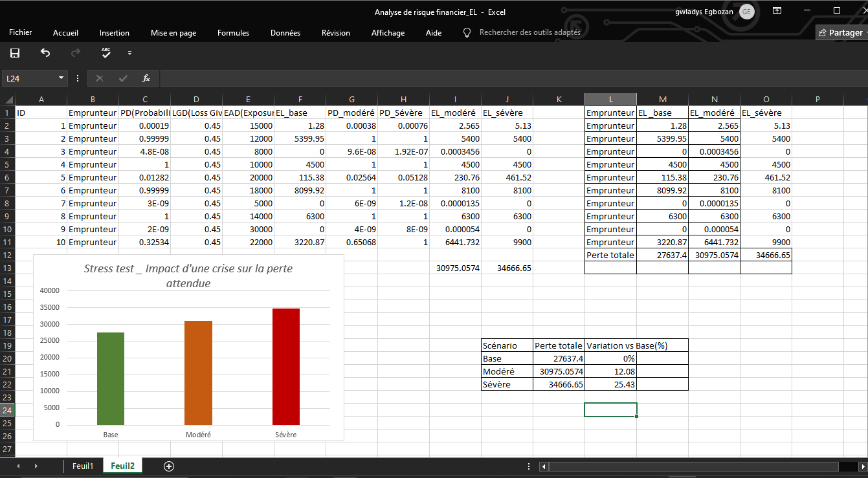Select column L header
The width and height of the screenshot is (868, 478).
[x=610, y=99]
